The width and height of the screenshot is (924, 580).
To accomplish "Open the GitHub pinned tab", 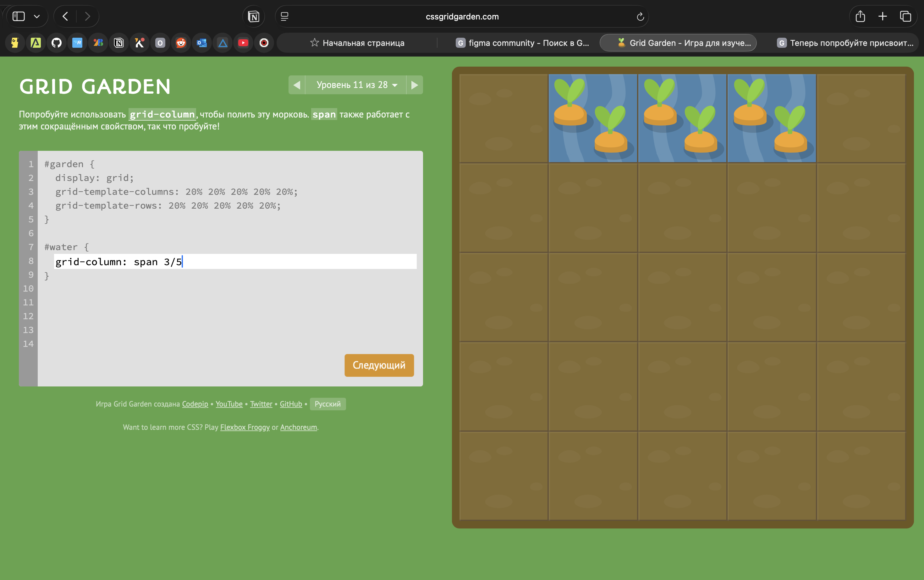I will point(56,43).
